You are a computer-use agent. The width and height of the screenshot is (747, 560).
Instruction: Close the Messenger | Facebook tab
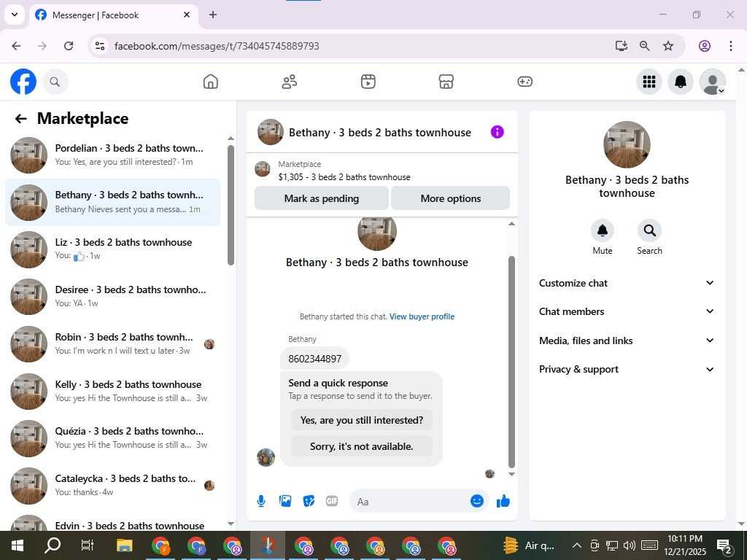click(187, 15)
